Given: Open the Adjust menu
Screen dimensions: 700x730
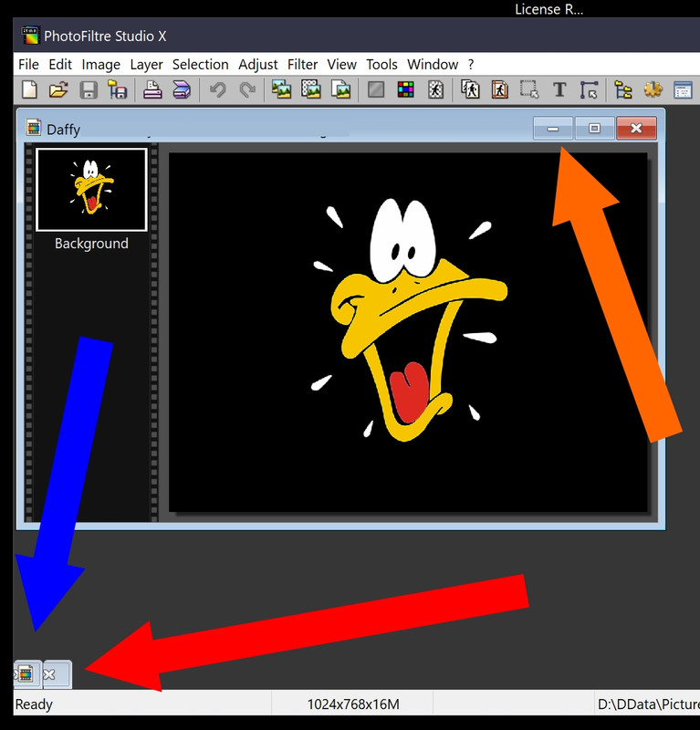Looking at the screenshot, I should coord(258,64).
